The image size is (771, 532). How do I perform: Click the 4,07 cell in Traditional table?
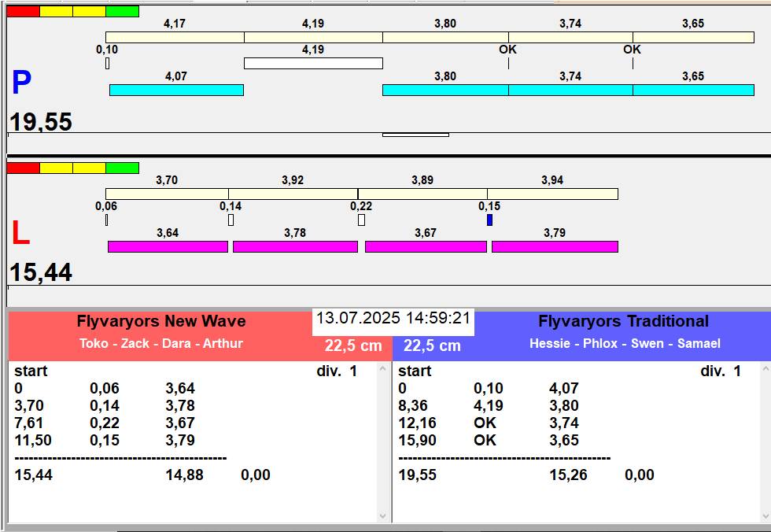564,389
